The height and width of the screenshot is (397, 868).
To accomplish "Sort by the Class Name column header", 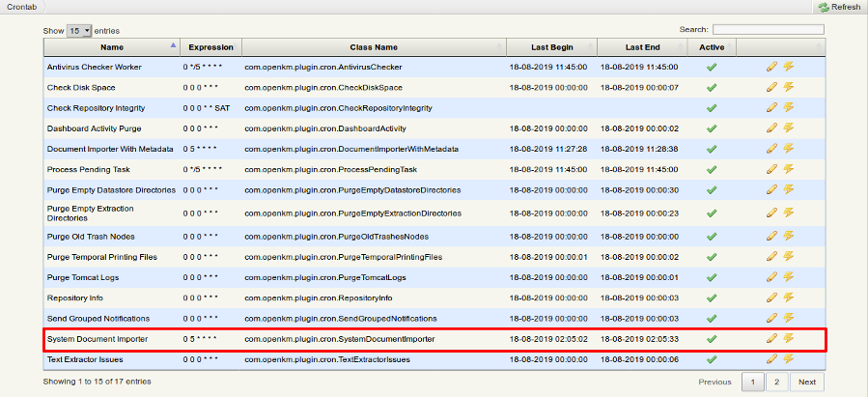I will 373,46.
